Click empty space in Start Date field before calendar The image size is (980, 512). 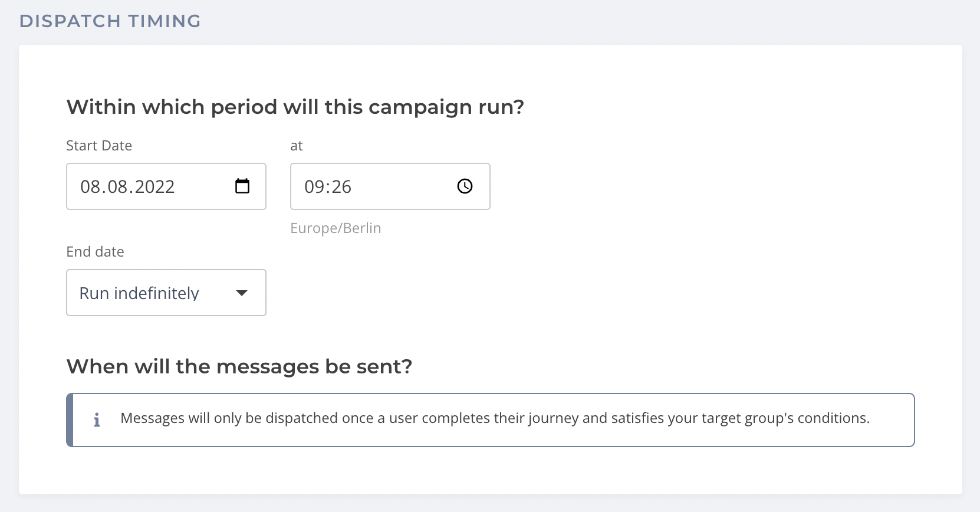point(203,186)
